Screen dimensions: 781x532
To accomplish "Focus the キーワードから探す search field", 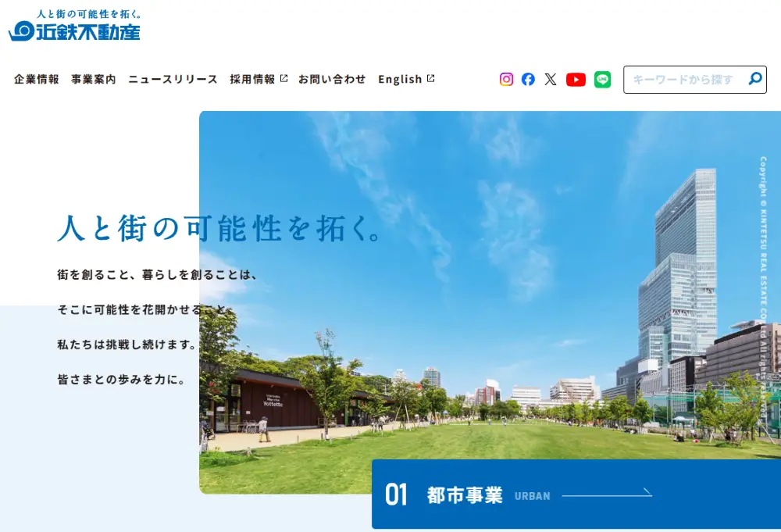I will (x=683, y=80).
